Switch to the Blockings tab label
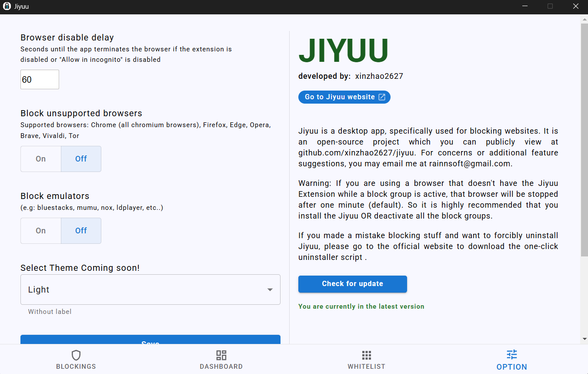Screen dimensions: 588x374 pos(76,367)
